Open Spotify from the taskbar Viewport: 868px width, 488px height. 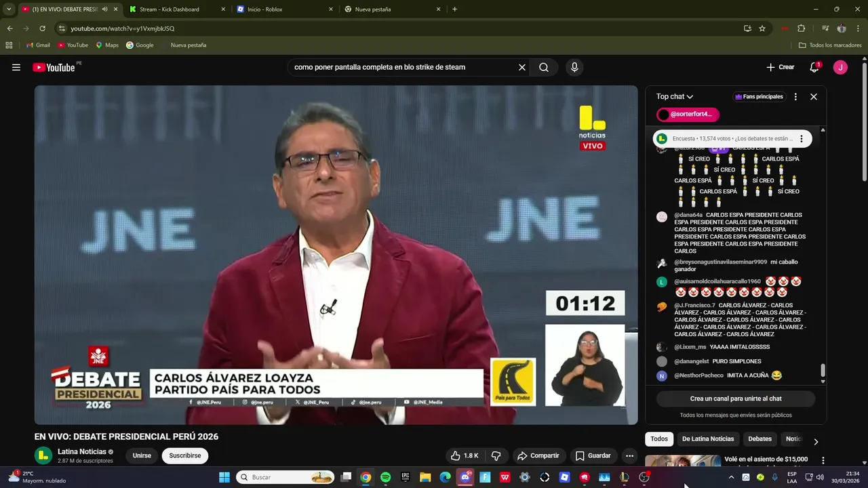pyautogui.click(x=386, y=477)
